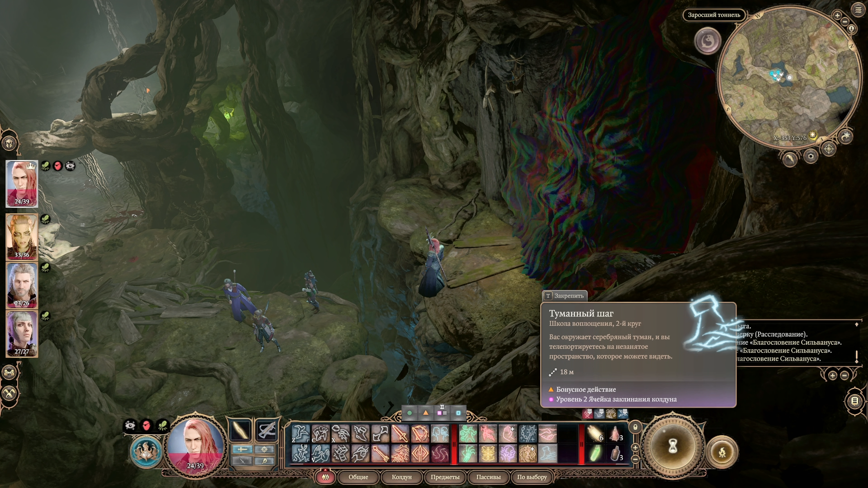Click the camera icon below the minimap
868x488 pixels.
[x=811, y=156]
